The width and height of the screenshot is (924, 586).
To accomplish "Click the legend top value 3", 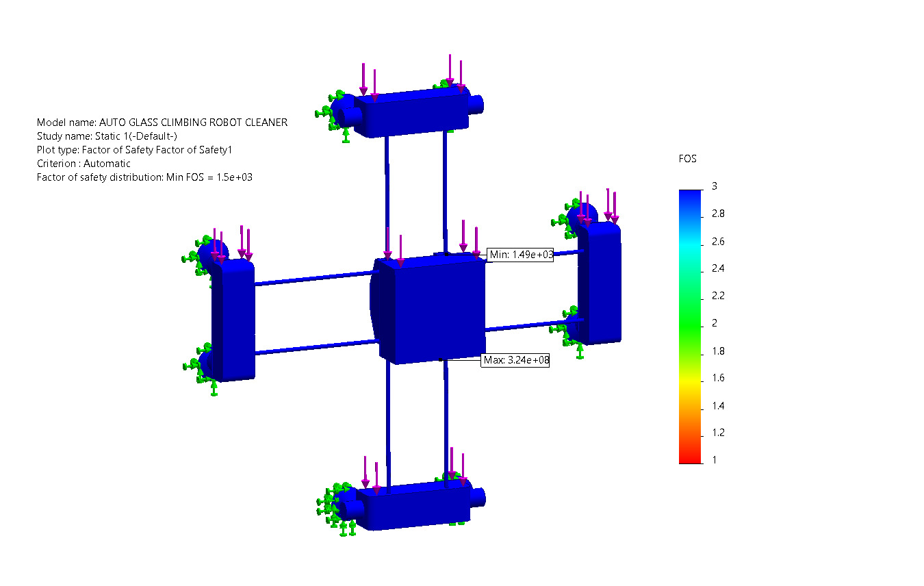I will (x=715, y=186).
